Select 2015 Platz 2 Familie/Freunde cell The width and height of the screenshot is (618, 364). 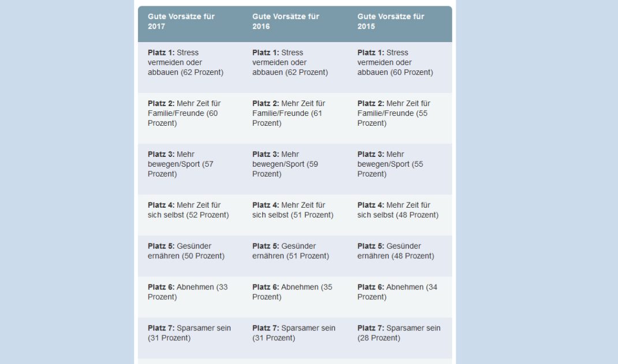[x=394, y=113]
